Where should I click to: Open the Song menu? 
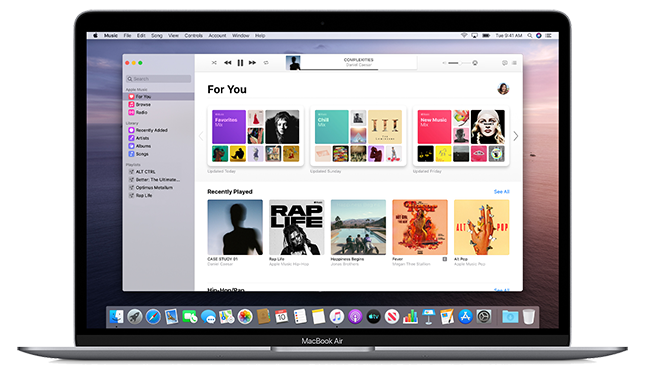click(x=157, y=36)
